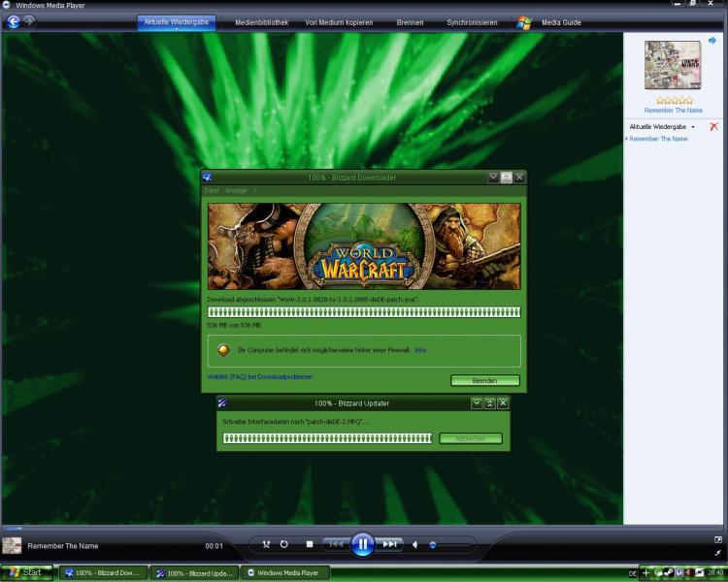This screenshot has width=728, height=582.
Task: Click the system tray clock
Action: [x=715, y=573]
